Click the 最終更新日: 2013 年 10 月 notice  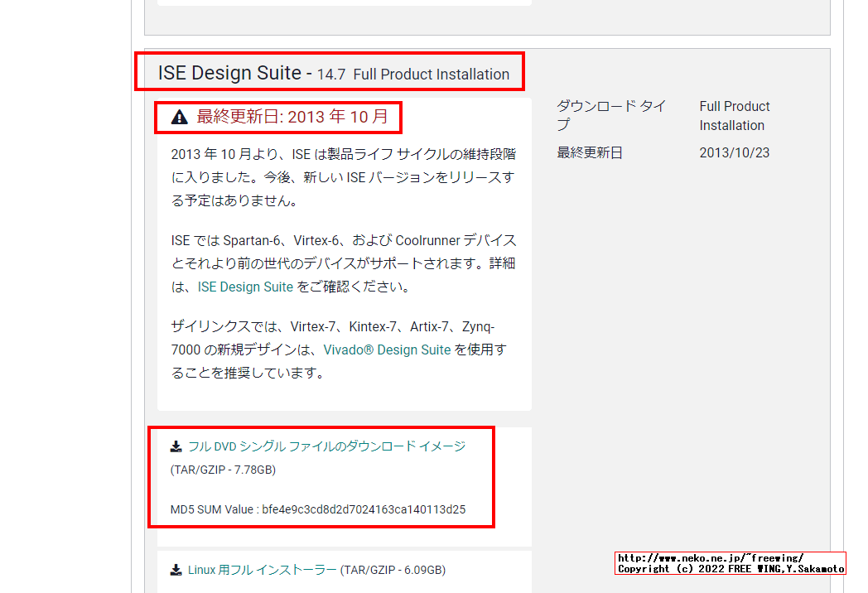(289, 116)
